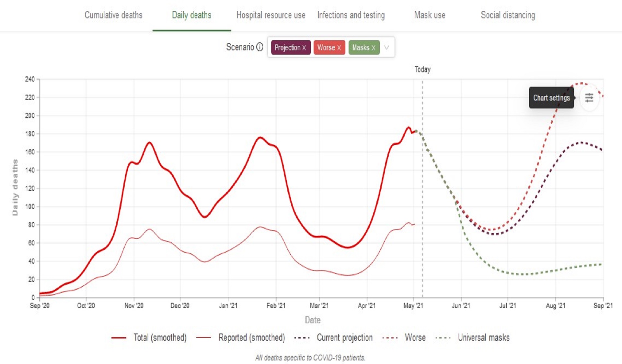This screenshot has width=622, height=364.
Task: Remove the Projection scenario tag
Action: point(304,48)
